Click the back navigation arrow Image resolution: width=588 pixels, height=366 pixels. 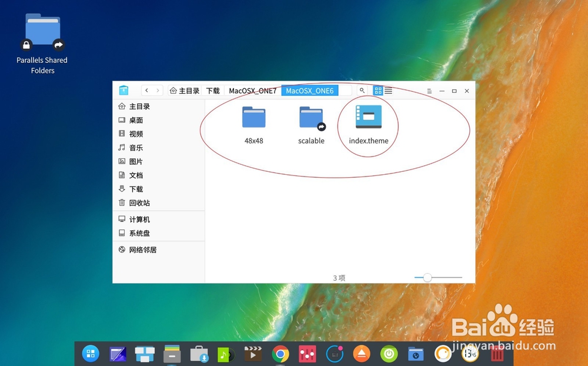coord(146,91)
